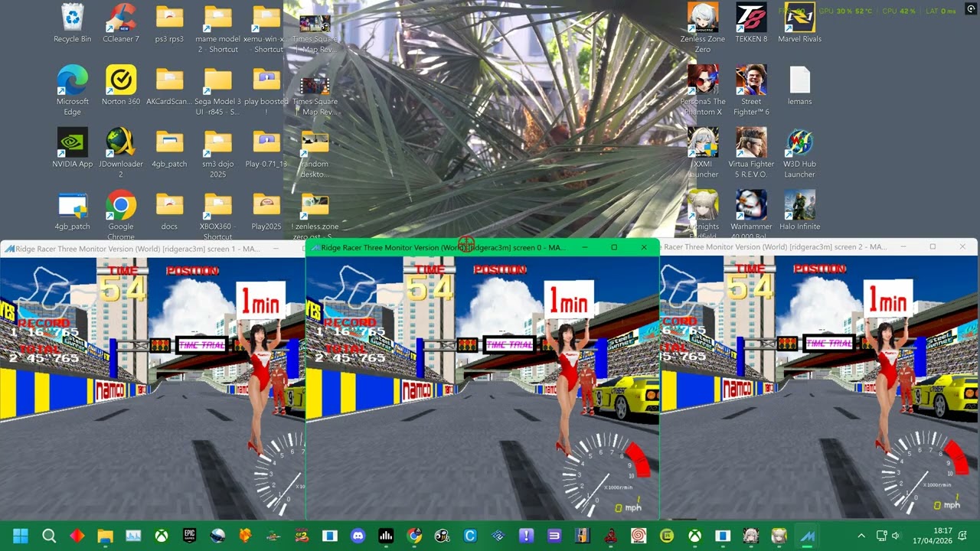Open the XXMI launcher shortcut
The image size is (980, 551).
coord(702,153)
